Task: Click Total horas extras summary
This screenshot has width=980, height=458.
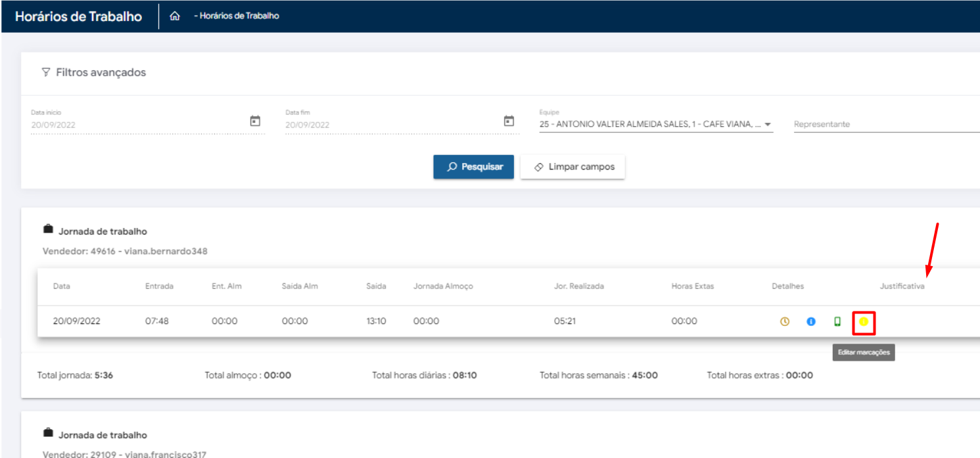Action: point(760,375)
